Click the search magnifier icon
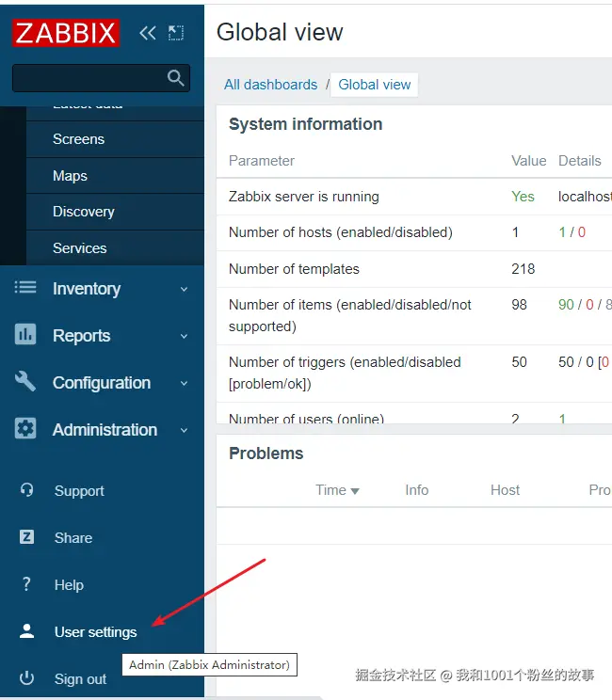 pyautogui.click(x=175, y=78)
